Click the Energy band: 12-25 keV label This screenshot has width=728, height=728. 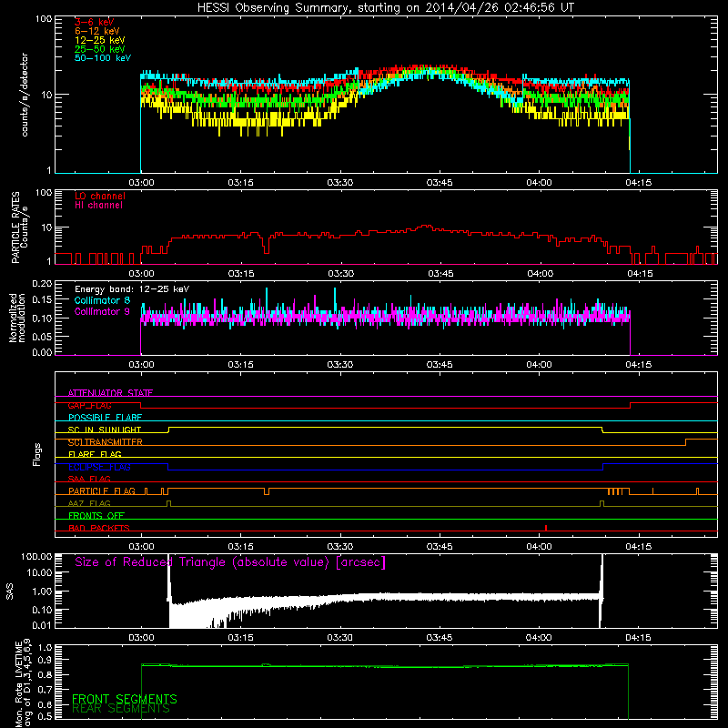click(x=132, y=289)
